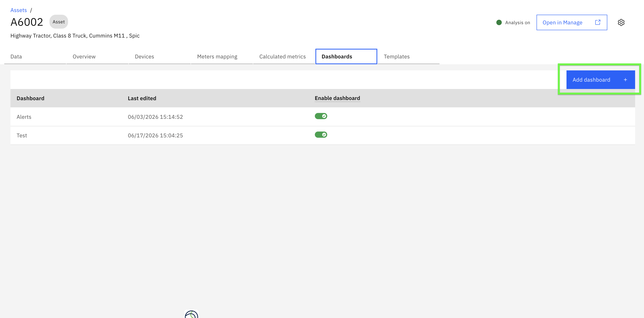Disable the Test dashboard toggle
The image size is (644, 318).
pos(321,135)
